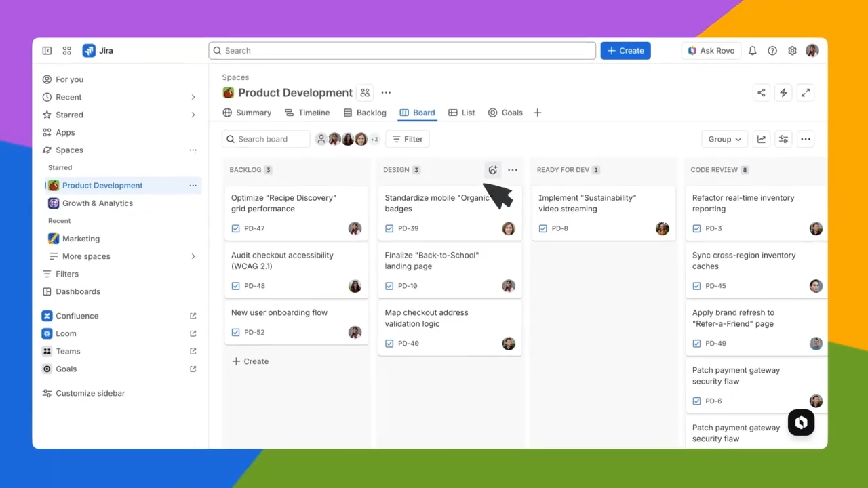
Task: Click the assignee avatar on PD-47
Action: pyautogui.click(x=355, y=228)
